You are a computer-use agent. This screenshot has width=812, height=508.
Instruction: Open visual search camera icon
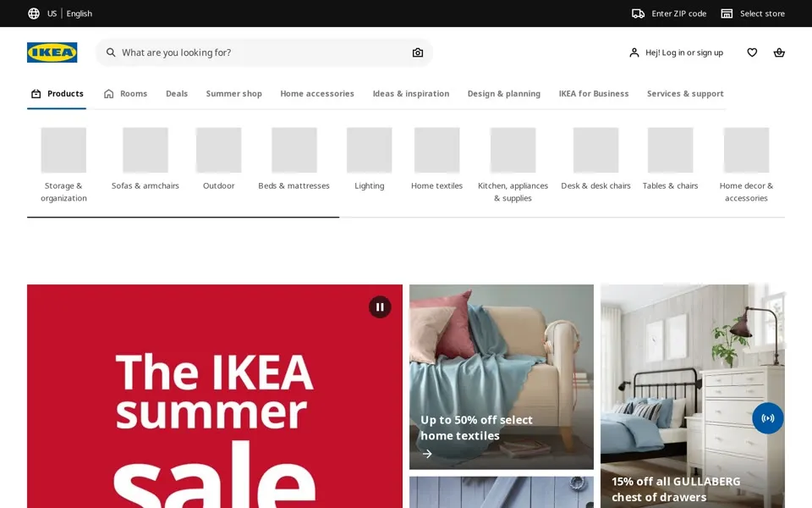pyautogui.click(x=417, y=52)
